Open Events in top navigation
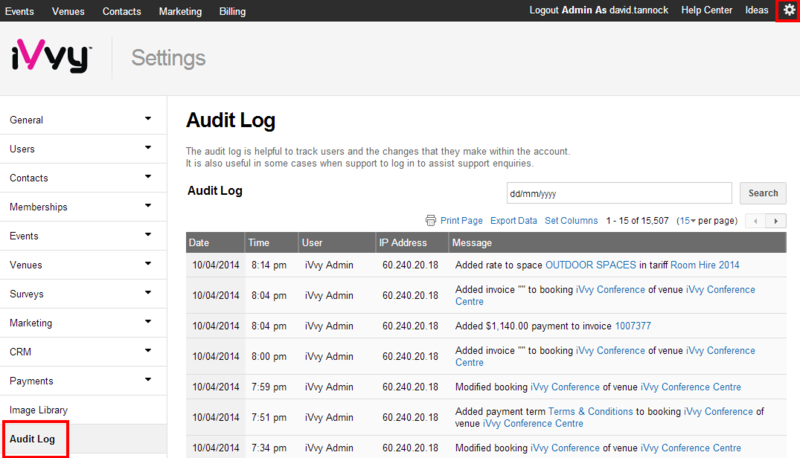Image resolution: width=800 pixels, height=458 pixels. [19, 11]
